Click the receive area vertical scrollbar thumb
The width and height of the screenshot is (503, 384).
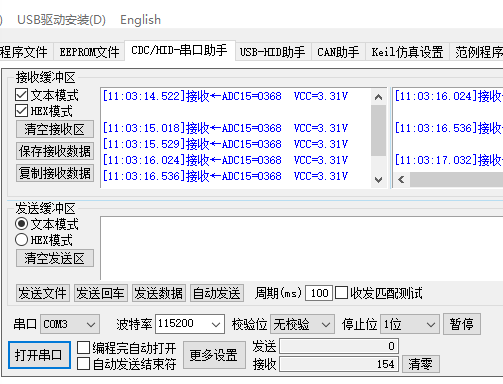[x=378, y=130]
